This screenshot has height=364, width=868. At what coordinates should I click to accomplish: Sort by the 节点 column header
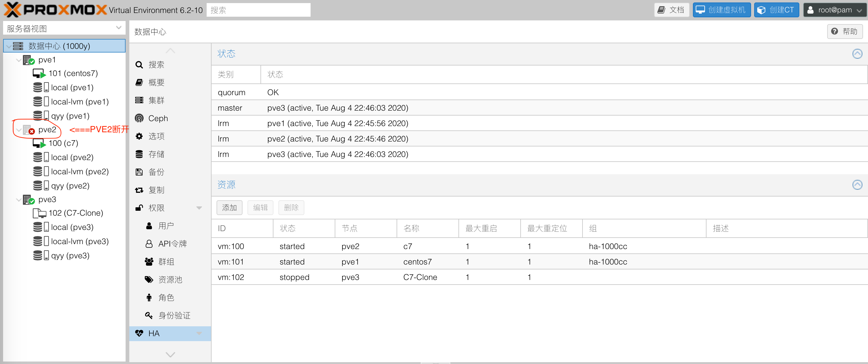click(366, 228)
